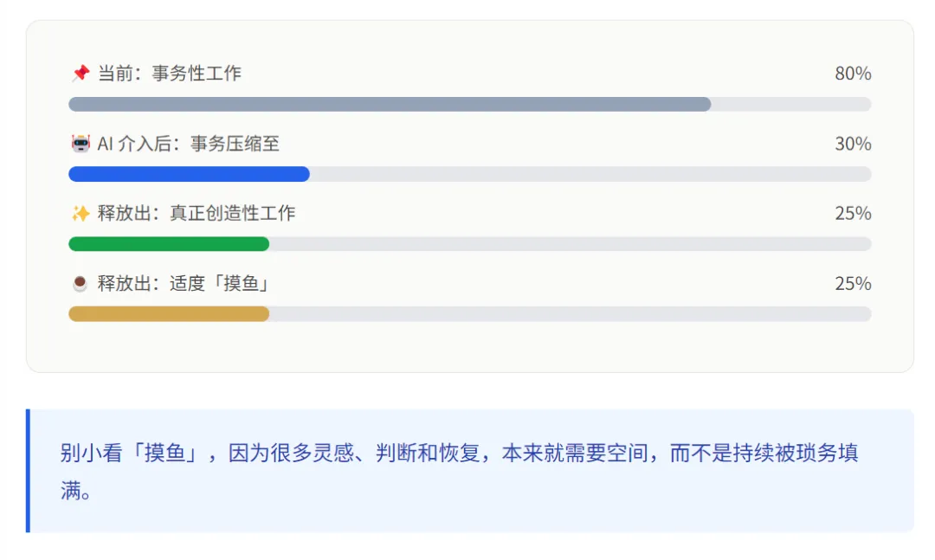Select the label AI 介入后:事务压缩至

(x=189, y=143)
